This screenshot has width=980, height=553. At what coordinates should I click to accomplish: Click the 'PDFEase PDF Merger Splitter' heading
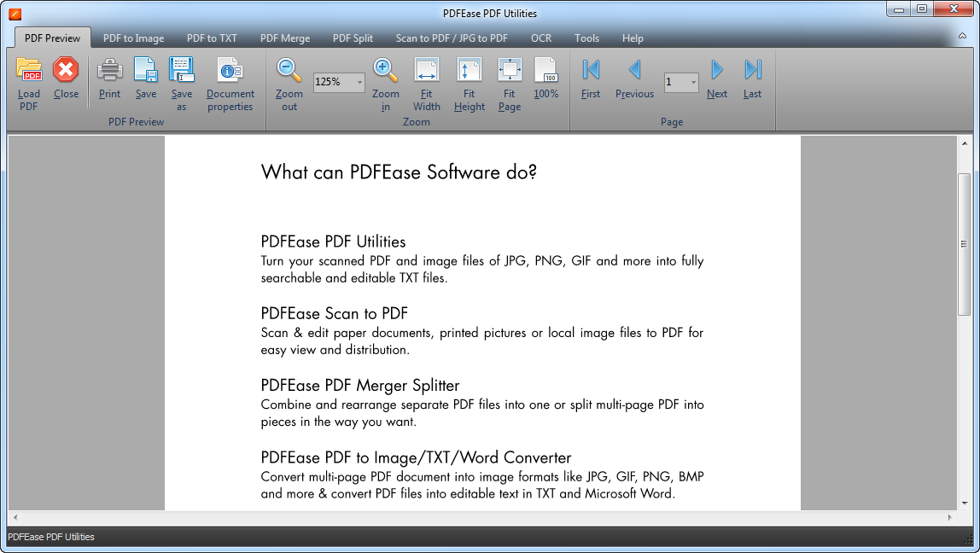pyautogui.click(x=360, y=385)
